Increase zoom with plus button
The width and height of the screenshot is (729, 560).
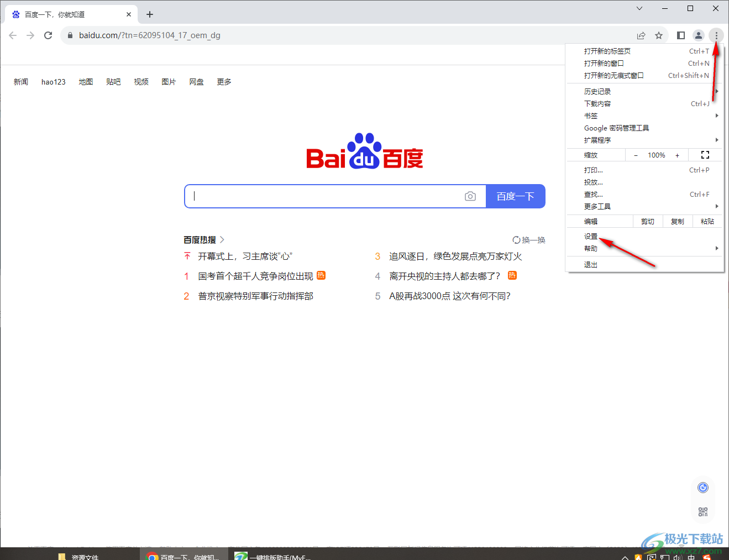(677, 155)
